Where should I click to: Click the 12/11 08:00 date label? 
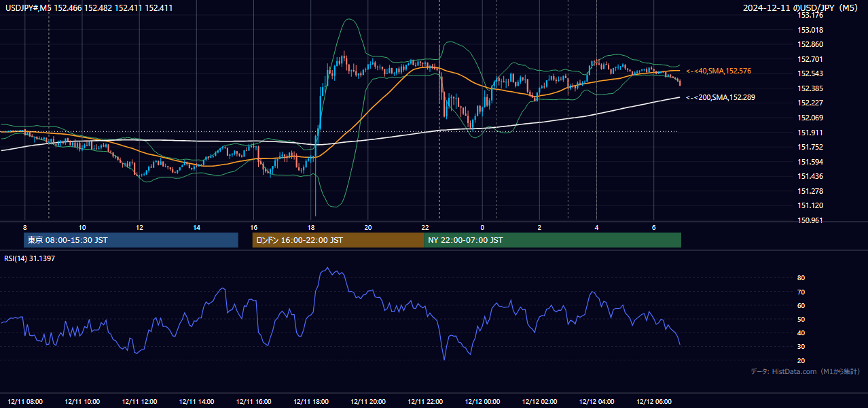pos(25,401)
